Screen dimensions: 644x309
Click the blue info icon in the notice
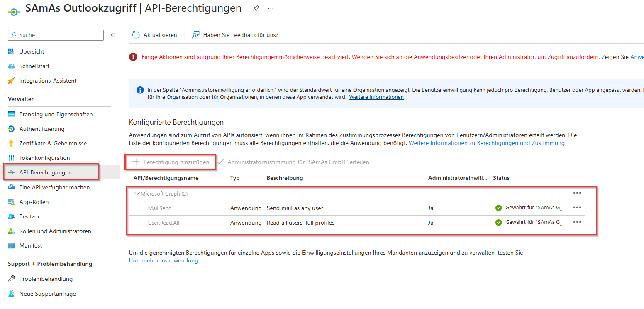[140, 90]
